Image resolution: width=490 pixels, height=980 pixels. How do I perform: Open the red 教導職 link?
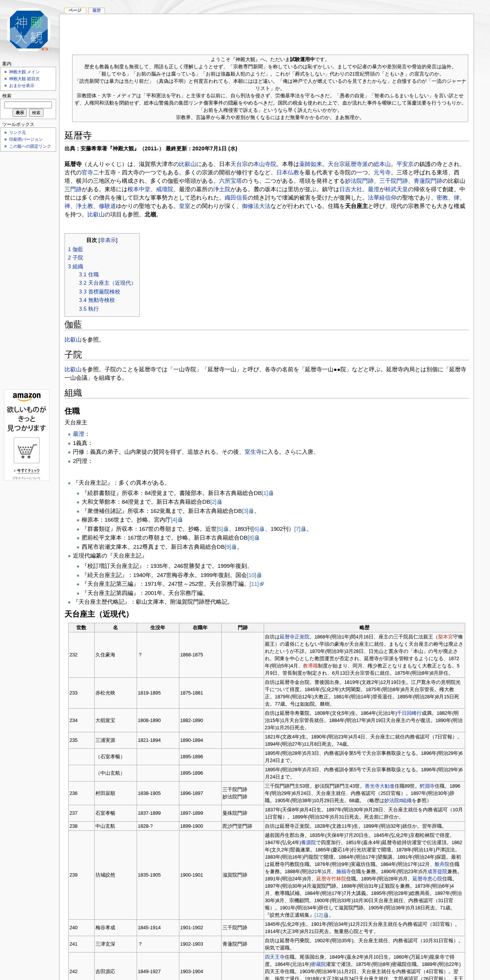pyautogui.click(x=310, y=666)
